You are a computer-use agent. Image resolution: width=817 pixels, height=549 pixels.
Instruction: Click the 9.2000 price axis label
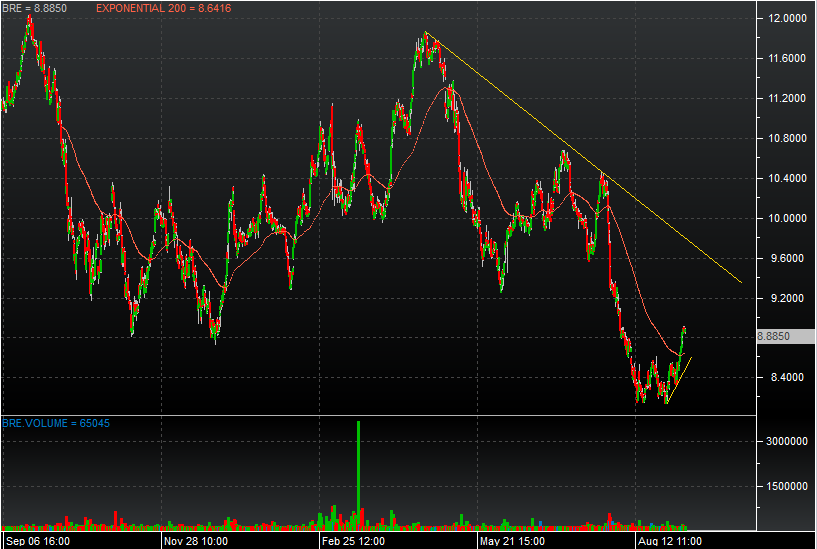787,298
